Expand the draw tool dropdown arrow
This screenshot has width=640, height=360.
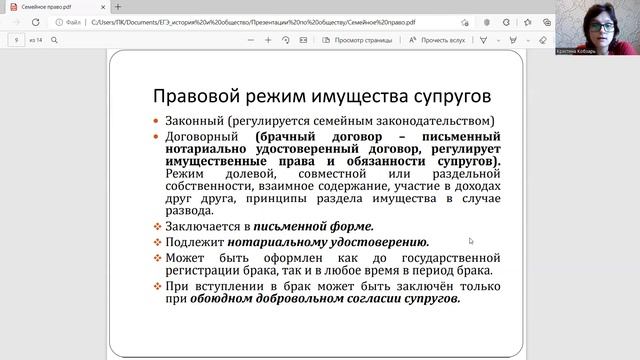[498, 40]
